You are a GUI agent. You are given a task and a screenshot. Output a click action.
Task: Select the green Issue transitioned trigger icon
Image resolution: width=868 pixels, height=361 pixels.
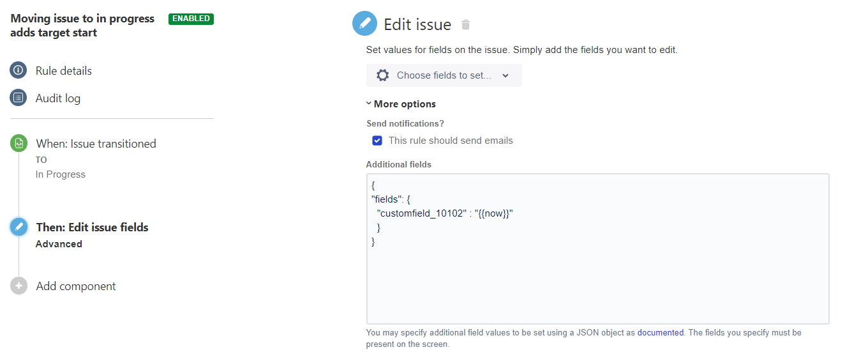coord(19,144)
